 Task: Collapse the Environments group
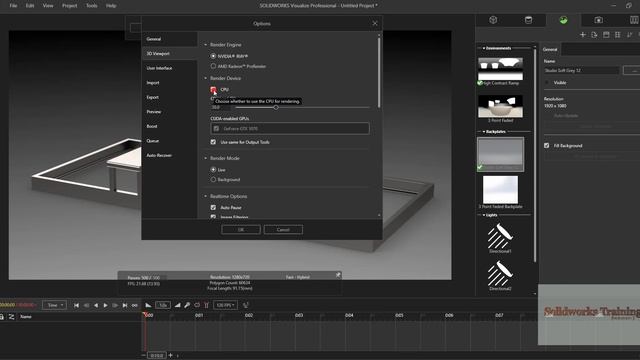pyautogui.click(x=484, y=48)
